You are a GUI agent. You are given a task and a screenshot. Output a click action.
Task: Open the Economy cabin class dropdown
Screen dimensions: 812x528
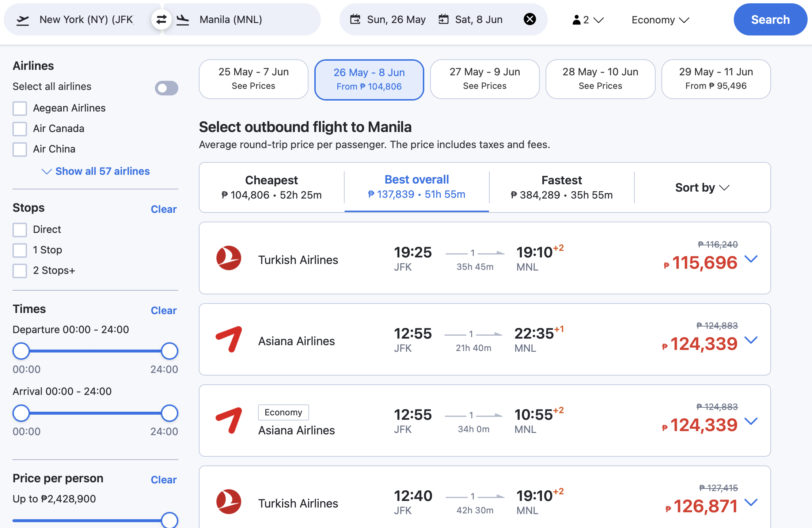[660, 20]
